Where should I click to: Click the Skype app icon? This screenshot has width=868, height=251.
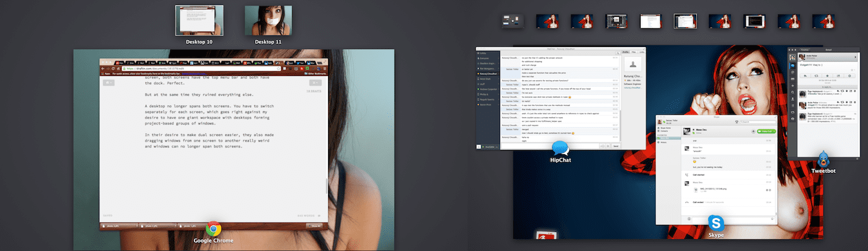click(716, 223)
